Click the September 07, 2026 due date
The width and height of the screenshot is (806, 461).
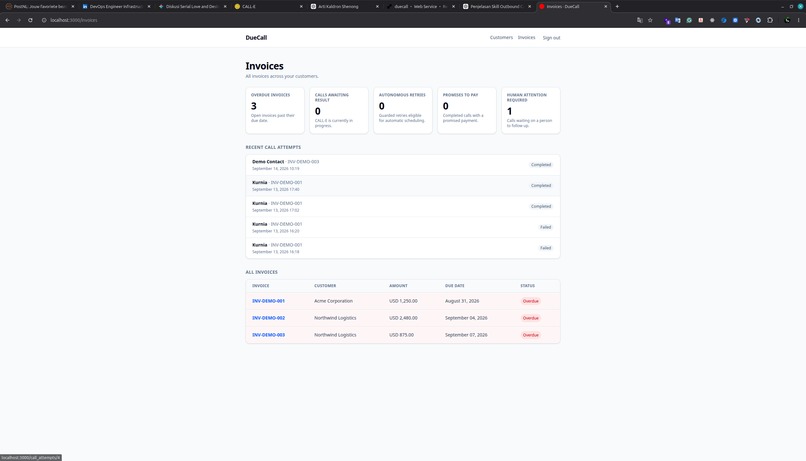click(x=466, y=335)
